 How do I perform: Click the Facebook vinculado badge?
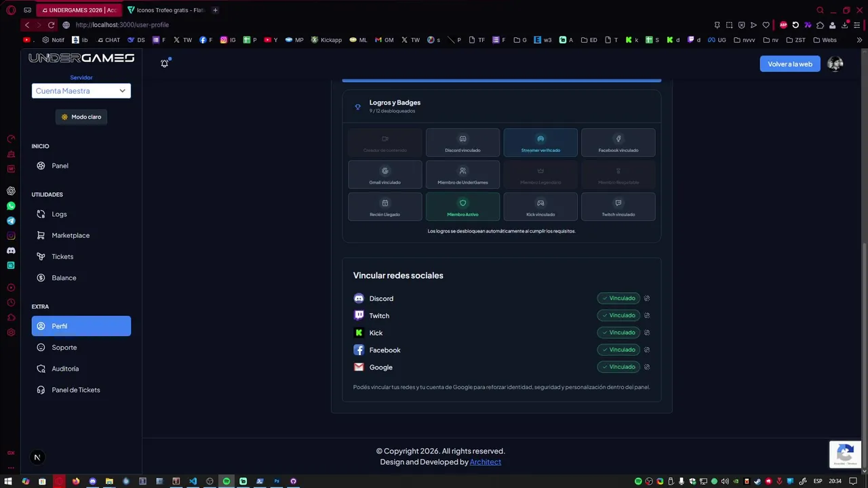(x=618, y=143)
